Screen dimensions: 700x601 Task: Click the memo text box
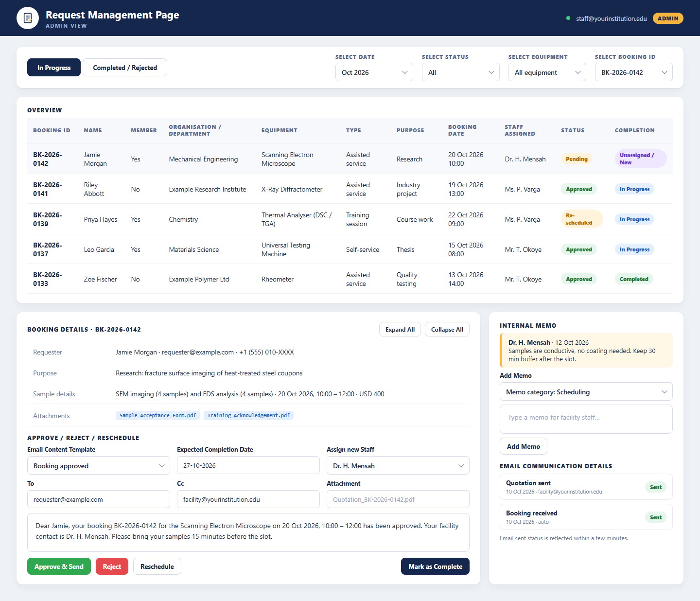tap(586, 419)
